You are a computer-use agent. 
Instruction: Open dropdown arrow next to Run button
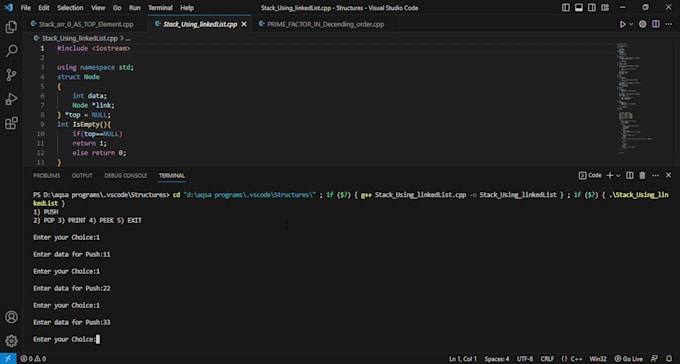click(631, 24)
